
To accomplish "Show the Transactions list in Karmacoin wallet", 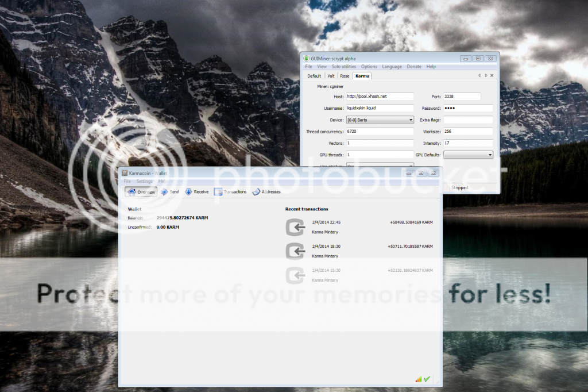I will 230,192.
